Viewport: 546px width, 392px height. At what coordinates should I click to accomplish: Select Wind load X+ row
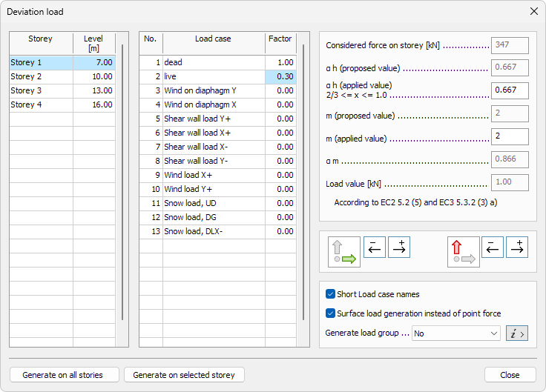218,176
